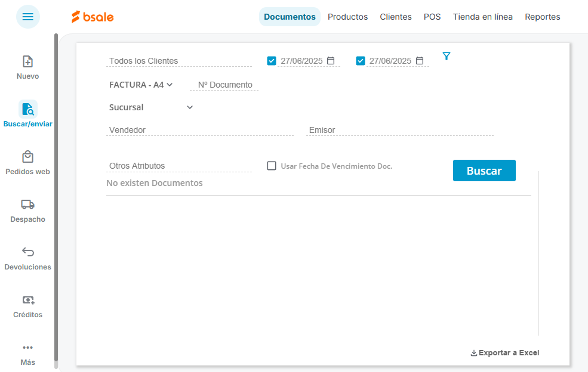This screenshot has width=588, height=372.
Task: Open the Reportes menu
Action: [x=542, y=17]
